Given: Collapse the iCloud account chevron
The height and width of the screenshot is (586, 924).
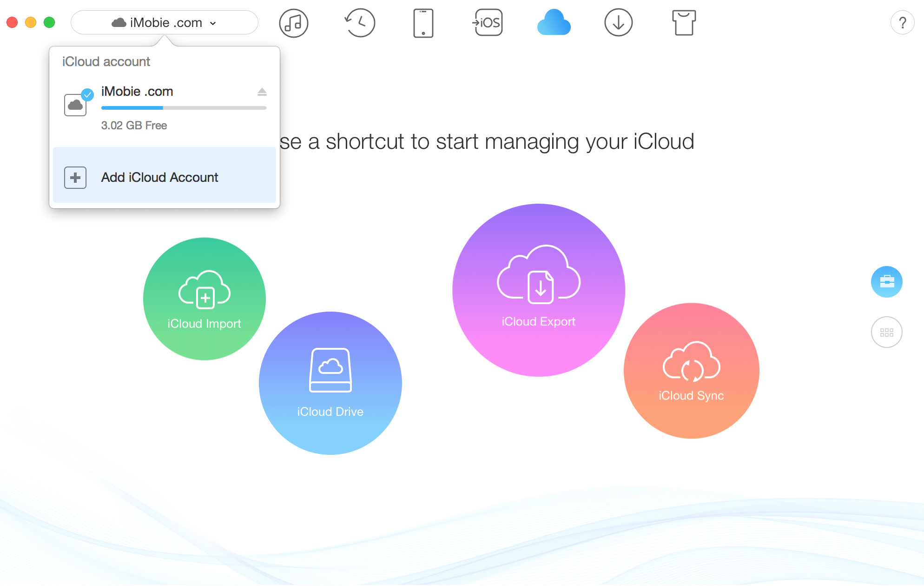Looking at the screenshot, I should tap(213, 23).
